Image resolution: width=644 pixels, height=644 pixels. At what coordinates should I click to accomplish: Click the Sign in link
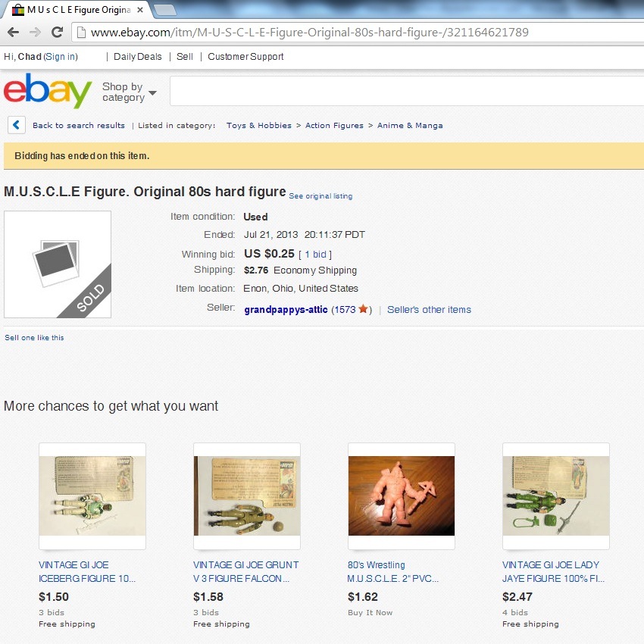pyautogui.click(x=61, y=57)
